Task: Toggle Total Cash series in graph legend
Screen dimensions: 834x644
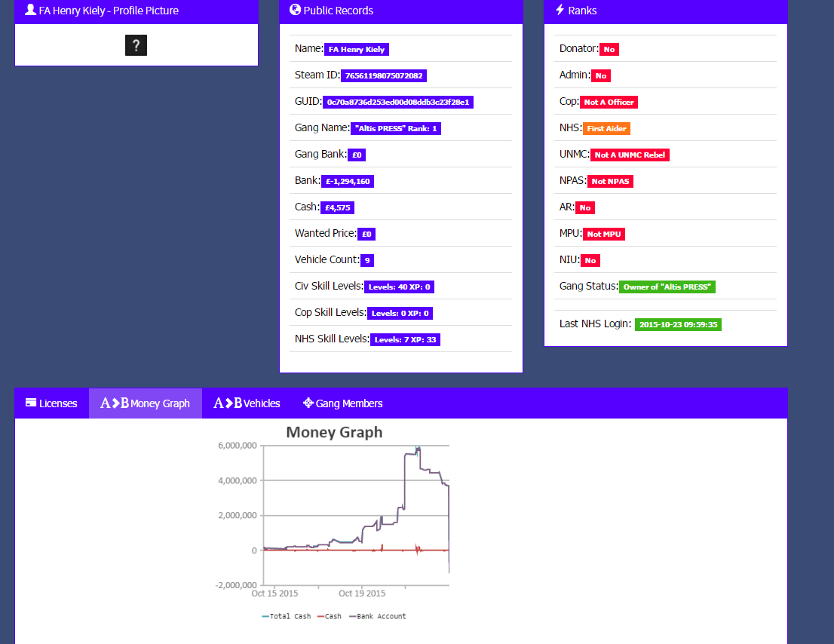Action: tap(286, 616)
